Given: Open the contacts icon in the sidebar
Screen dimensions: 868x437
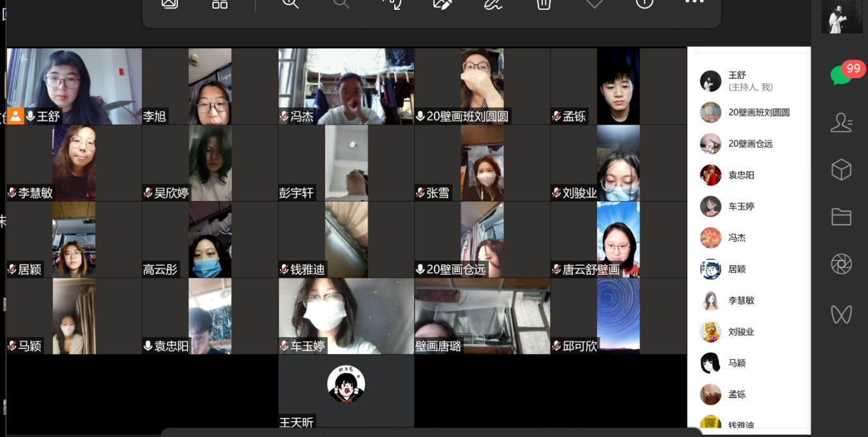Looking at the screenshot, I should tap(841, 122).
